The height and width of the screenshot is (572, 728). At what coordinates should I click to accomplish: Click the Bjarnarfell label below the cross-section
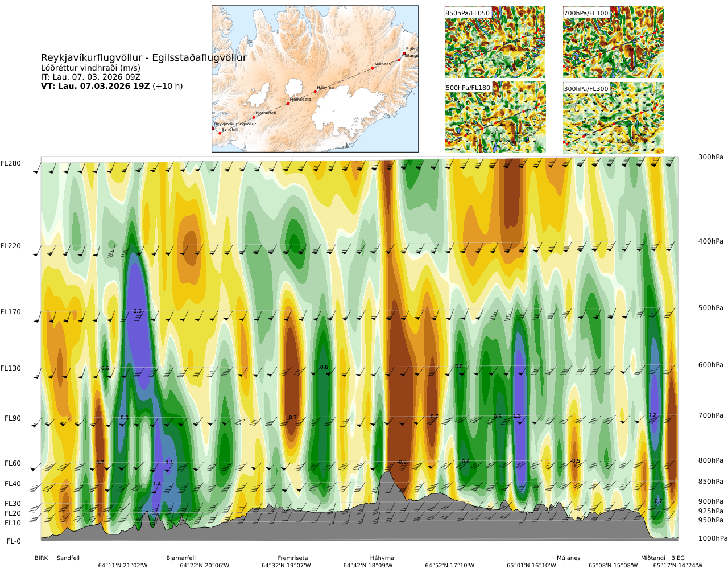(x=181, y=558)
